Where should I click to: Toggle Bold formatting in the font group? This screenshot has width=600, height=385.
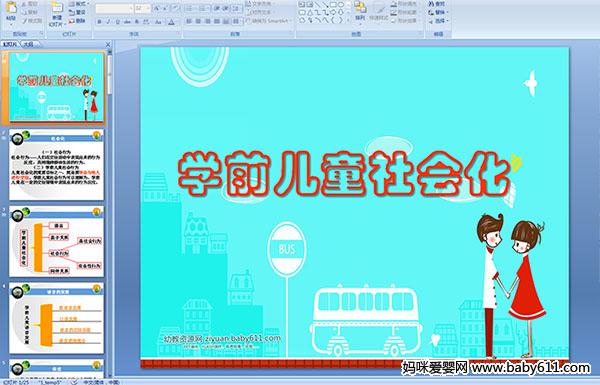coord(99,22)
